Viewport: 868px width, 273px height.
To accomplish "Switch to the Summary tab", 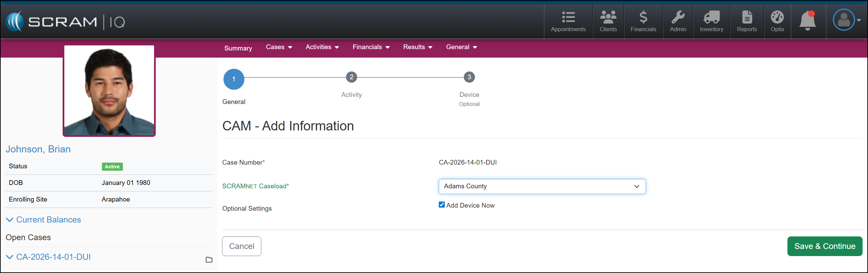I will click(x=238, y=48).
